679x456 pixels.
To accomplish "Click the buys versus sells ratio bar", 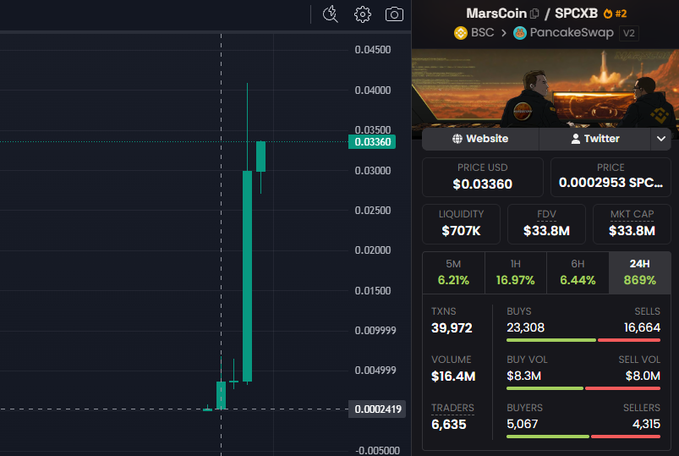I will (583, 340).
